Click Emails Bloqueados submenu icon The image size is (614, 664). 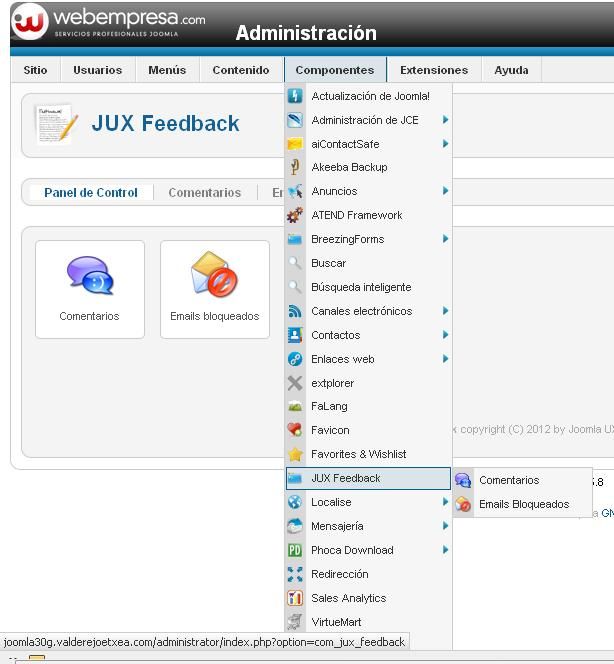(463, 504)
